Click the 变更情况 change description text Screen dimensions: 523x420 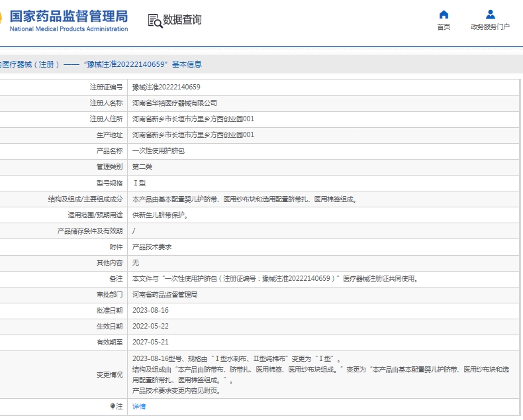[x=321, y=374]
